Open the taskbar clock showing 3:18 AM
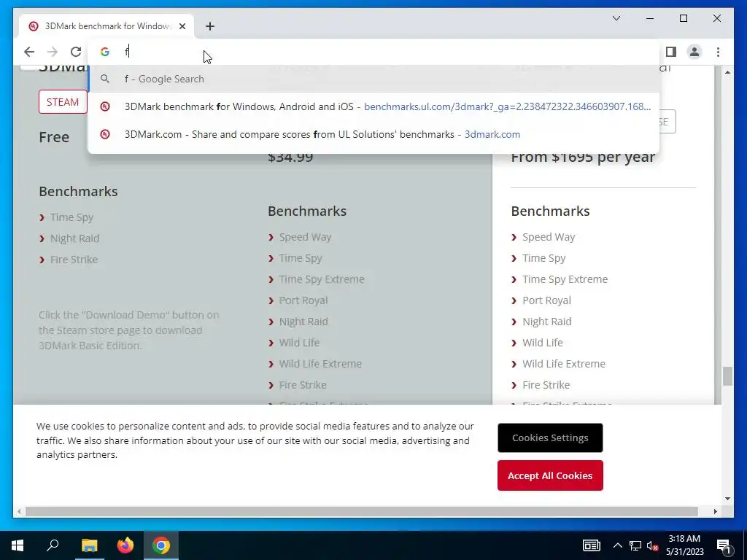Image resolution: width=747 pixels, height=560 pixels. click(x=684, y=545)
